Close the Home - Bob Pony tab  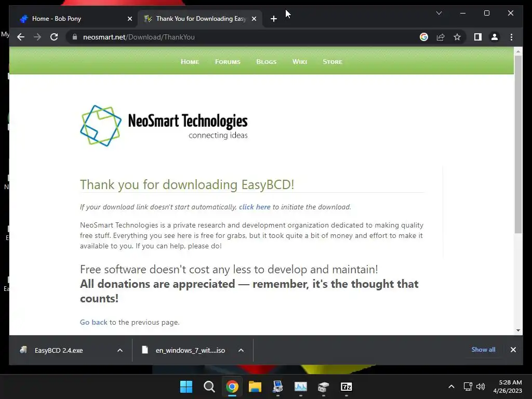pos(129,19)
